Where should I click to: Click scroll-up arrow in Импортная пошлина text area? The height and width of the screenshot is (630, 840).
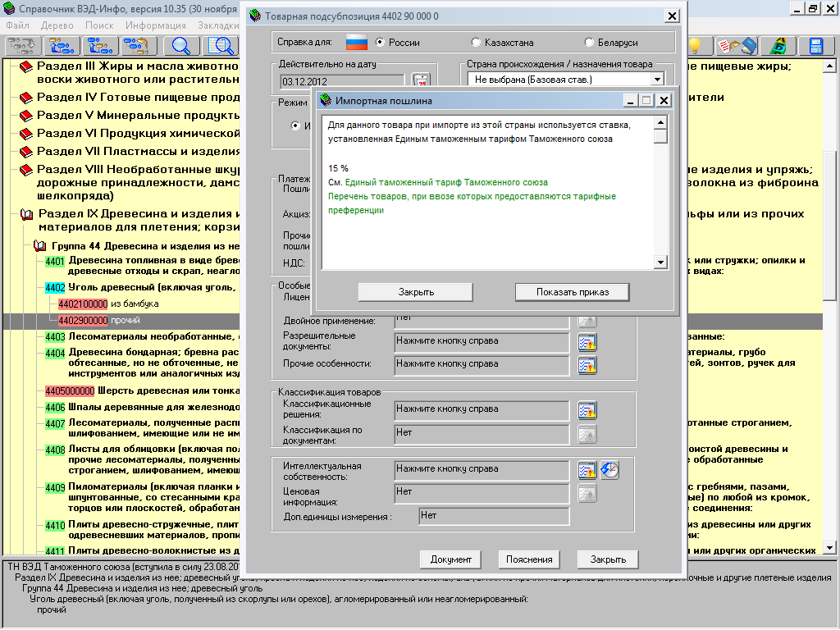660,123
